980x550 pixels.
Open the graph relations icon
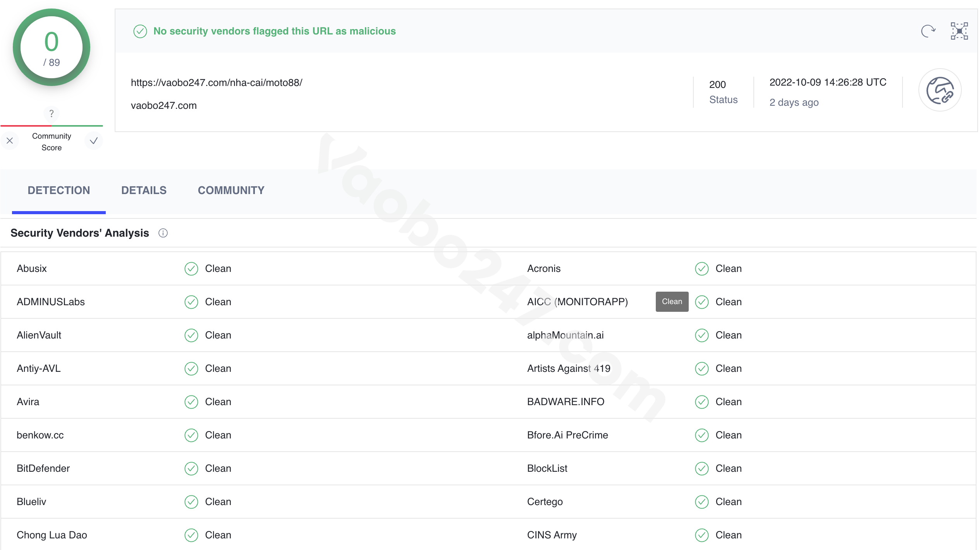[959, 31]
